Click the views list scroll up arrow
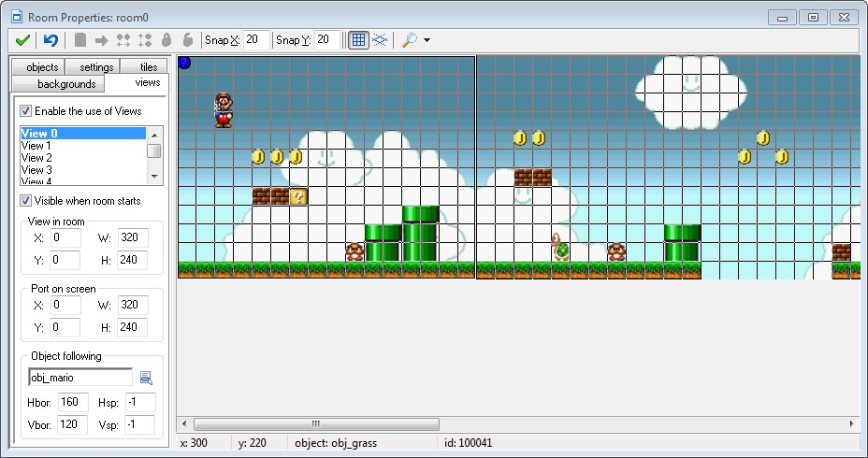This screenshot has width=868, height=458. coord(154,135)
